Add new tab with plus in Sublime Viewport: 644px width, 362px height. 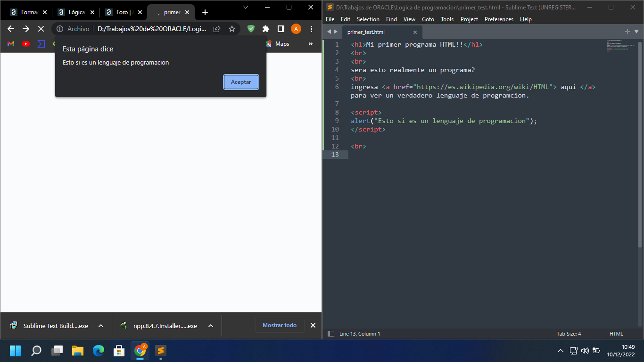point(627,32)
